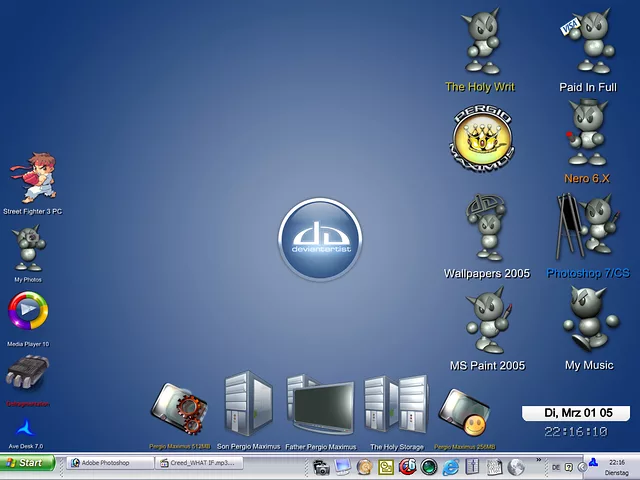Click the blue tray icon beside the clock
This screenshot has height=480, width=640.
[x=593, y=462]
